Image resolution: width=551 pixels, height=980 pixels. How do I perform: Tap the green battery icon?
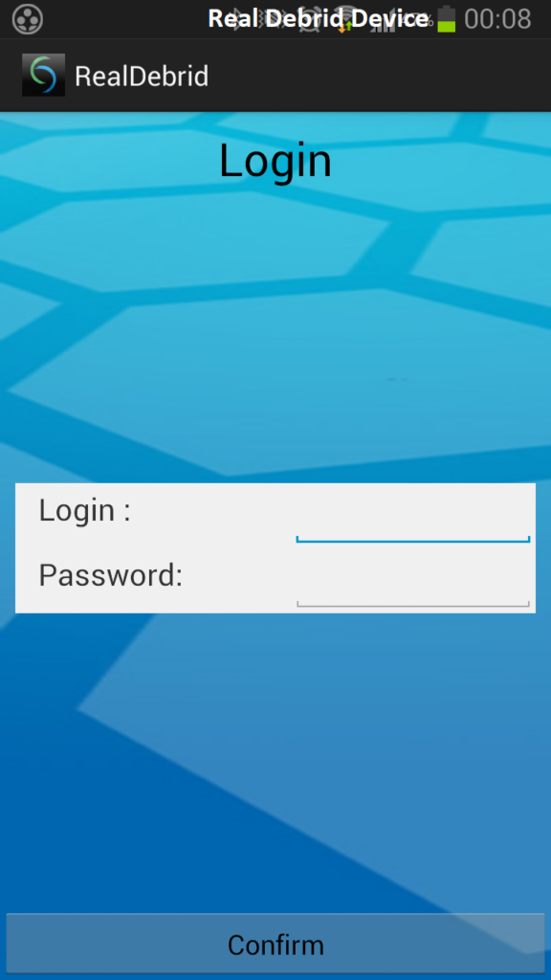pos(446,19)
